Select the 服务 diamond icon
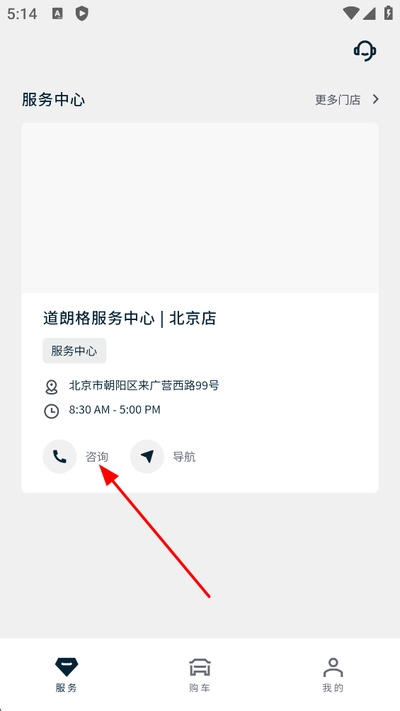 pos(67,667)
